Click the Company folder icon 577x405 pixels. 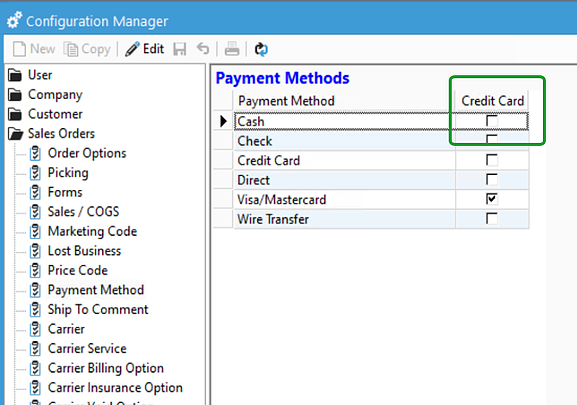pyautogui.click(x=15, y=94)
